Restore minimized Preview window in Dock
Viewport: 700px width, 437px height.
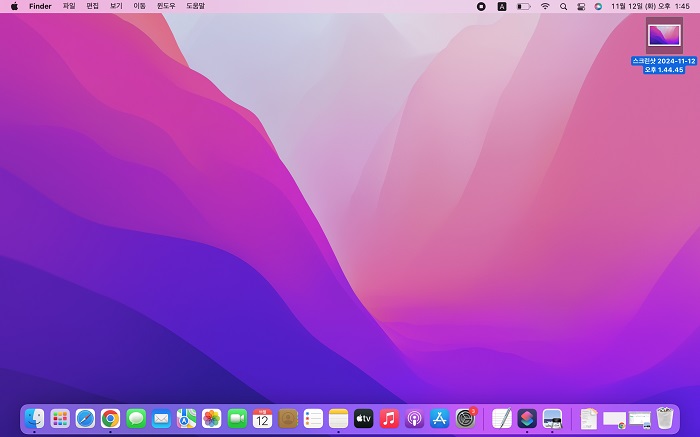(640, 420)
